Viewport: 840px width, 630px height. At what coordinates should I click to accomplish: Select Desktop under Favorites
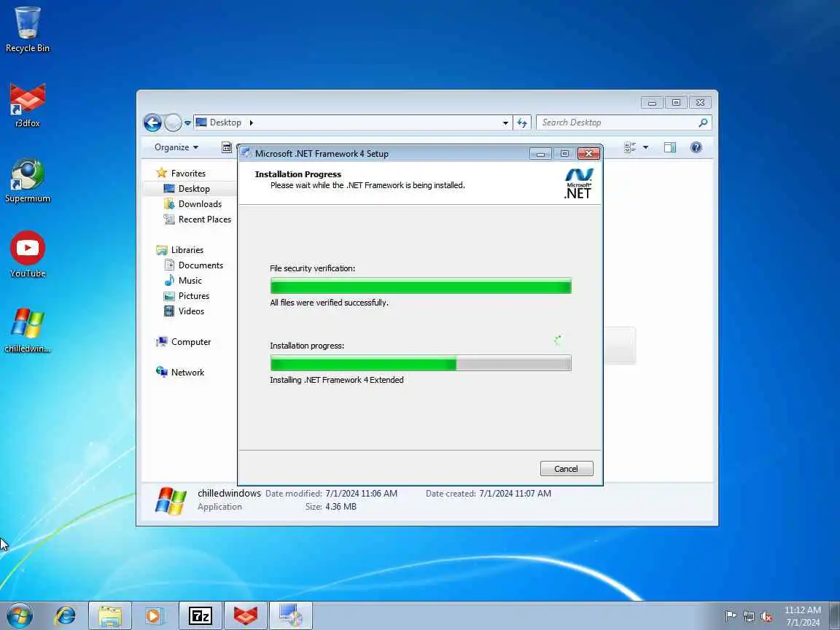(x=187, y=189)
